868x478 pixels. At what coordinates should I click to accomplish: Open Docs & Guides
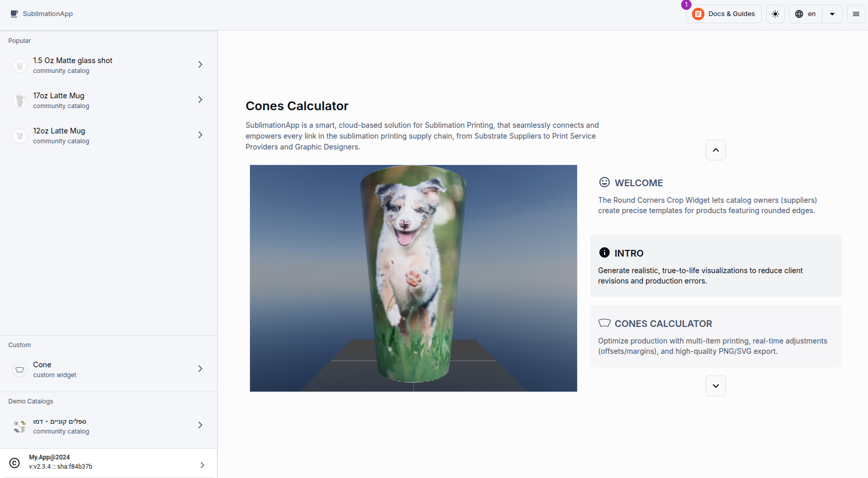[724, 14]
